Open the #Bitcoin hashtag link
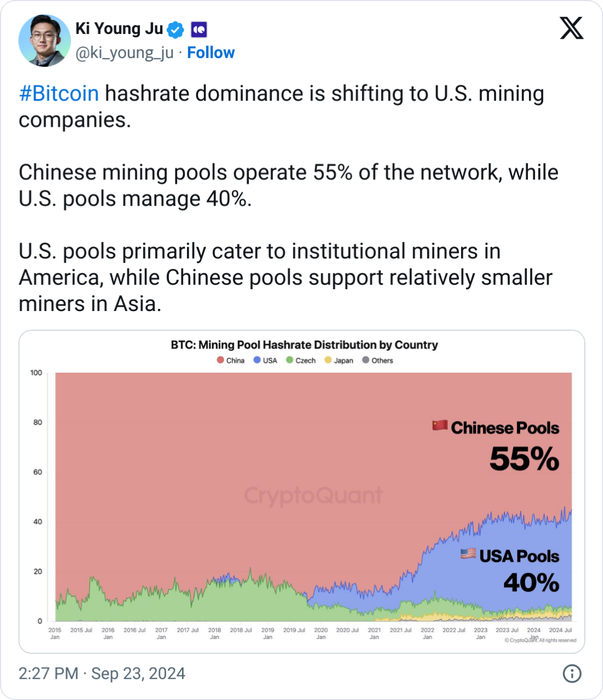The width and height of the screenshot is (603, 700). click(x=59, y=93)
